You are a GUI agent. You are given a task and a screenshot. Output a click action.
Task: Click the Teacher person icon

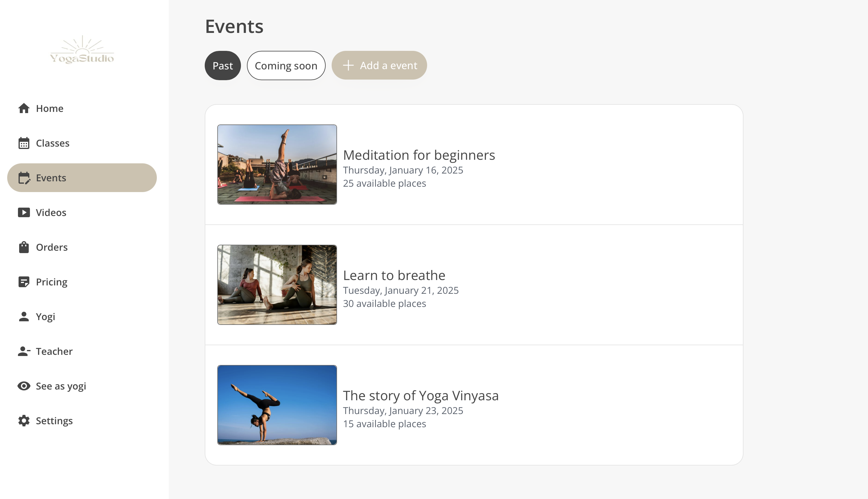[24, 351]
